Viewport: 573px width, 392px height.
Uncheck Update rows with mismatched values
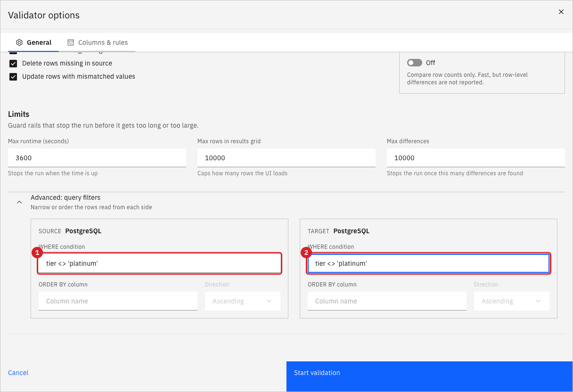point(13,76)
